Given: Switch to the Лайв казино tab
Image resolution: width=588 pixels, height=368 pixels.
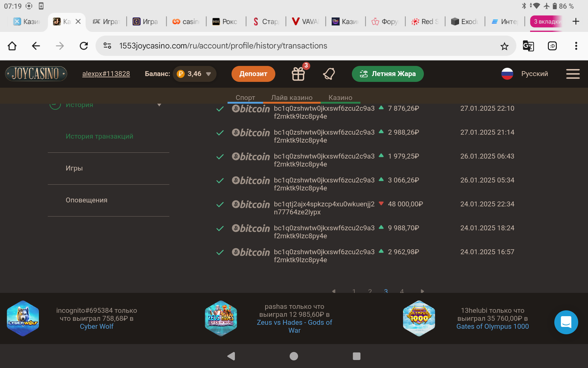Looking at the screenshot, I should click(x=292, y=98).
